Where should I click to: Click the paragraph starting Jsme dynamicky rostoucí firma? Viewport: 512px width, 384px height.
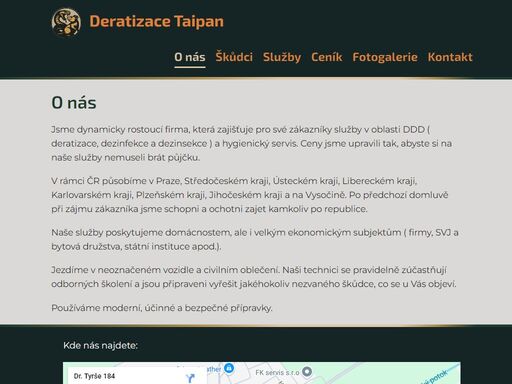[x=252, y=143]
